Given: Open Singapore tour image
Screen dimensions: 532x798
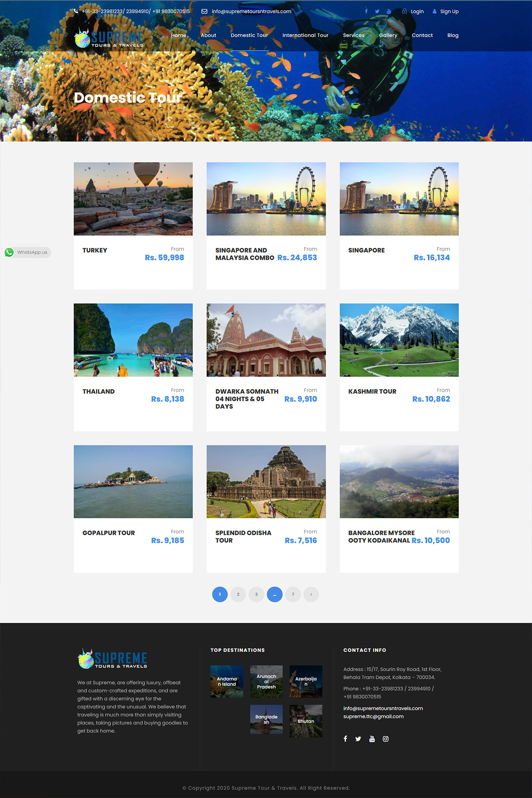Looking at the screenshot, I should 399,199.
